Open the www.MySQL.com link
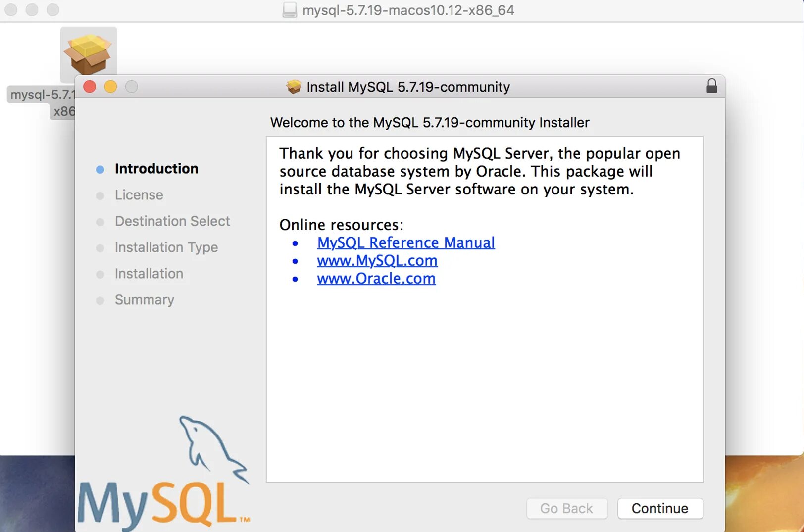Screen dimensions: 804x532 [x=377, y=260]
